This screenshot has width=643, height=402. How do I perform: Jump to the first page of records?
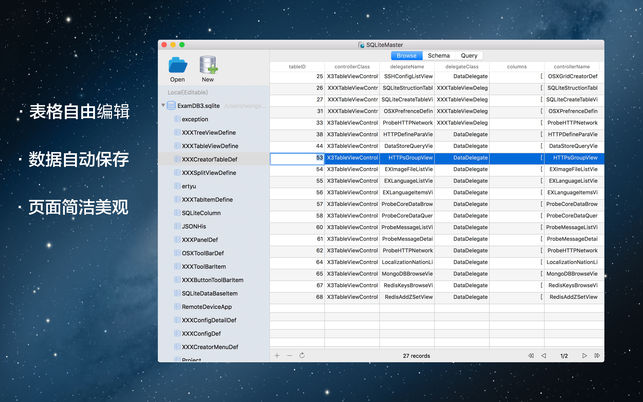coord(530,355)
